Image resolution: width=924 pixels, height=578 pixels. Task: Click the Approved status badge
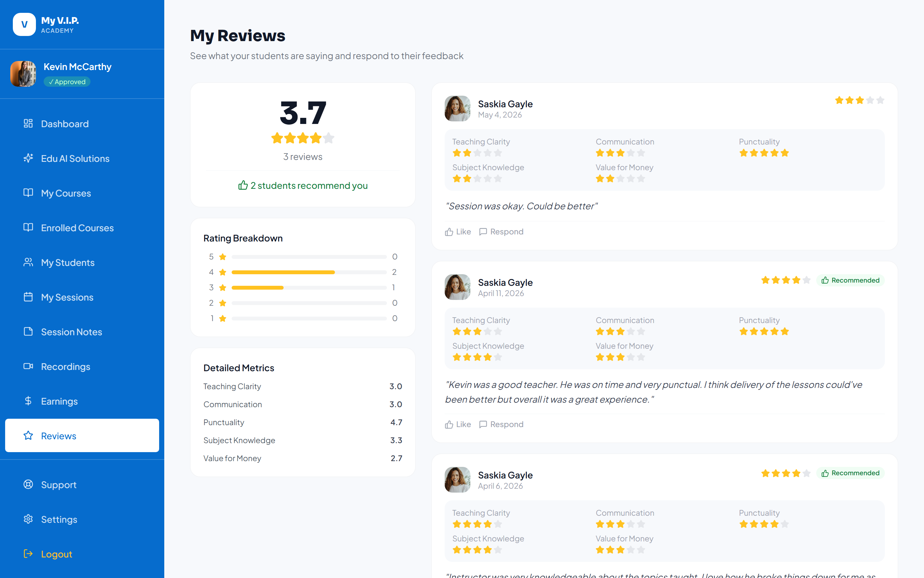(x=67, y=82)
